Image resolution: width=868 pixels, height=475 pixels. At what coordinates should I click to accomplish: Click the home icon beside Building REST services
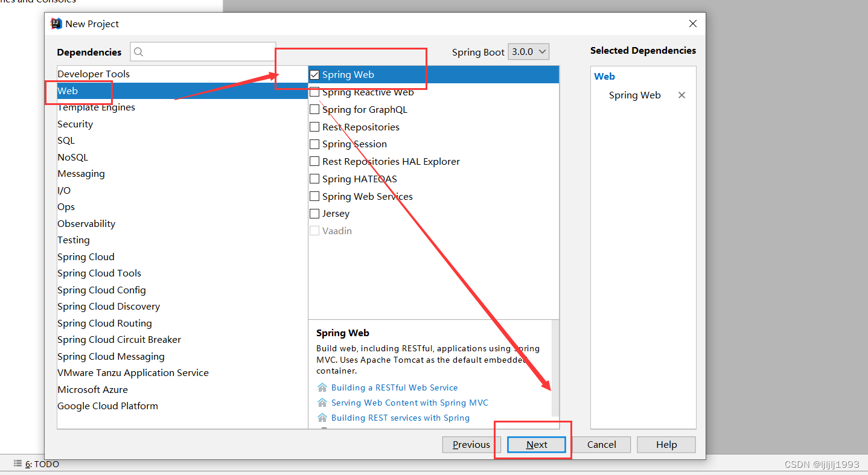[x=322, y=418]
